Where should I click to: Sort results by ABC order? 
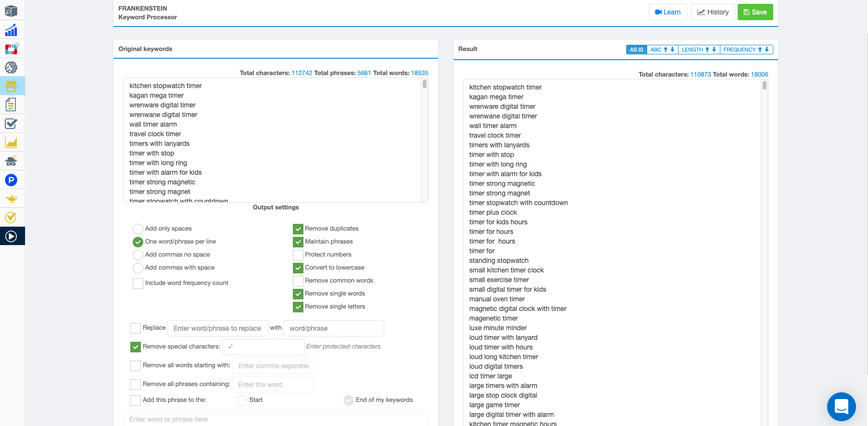click(x=662, y=50)
